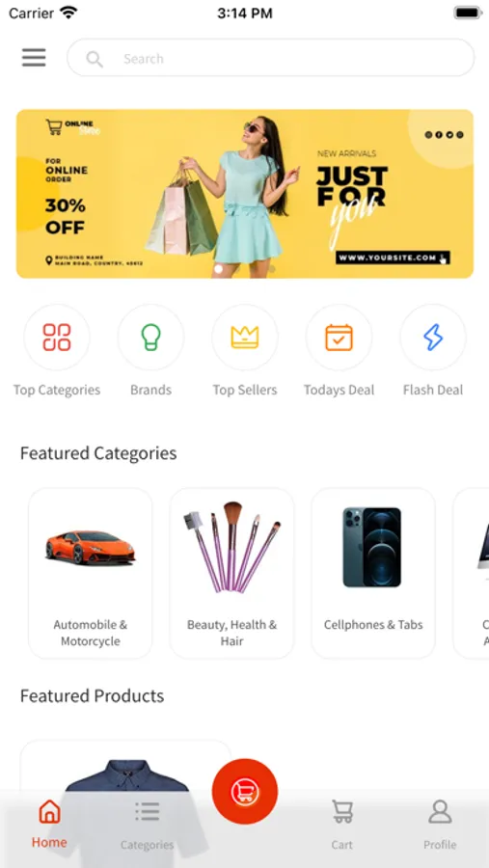Tap the red floating cart button
This screenshot has width=489, height=868.
[x=245, y=791]
